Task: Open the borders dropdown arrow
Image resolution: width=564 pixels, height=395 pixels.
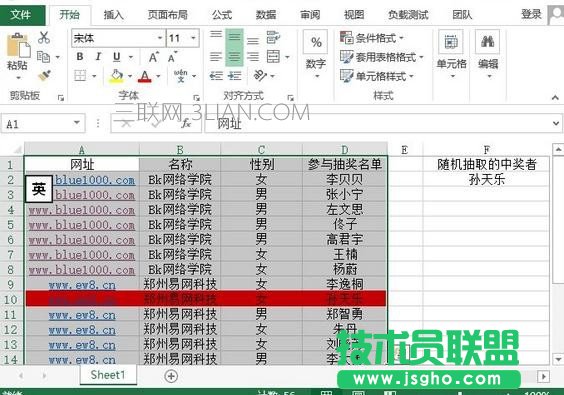Action: coord(94,76)
